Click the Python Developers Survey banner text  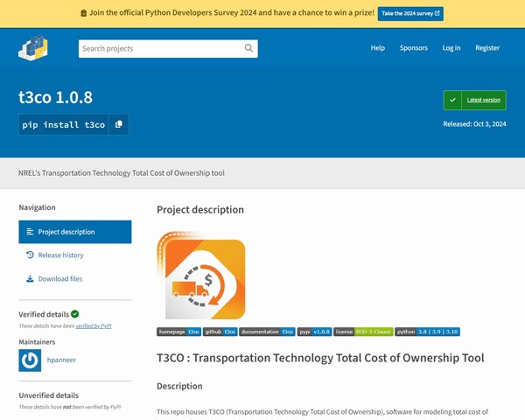coord(231,13)
